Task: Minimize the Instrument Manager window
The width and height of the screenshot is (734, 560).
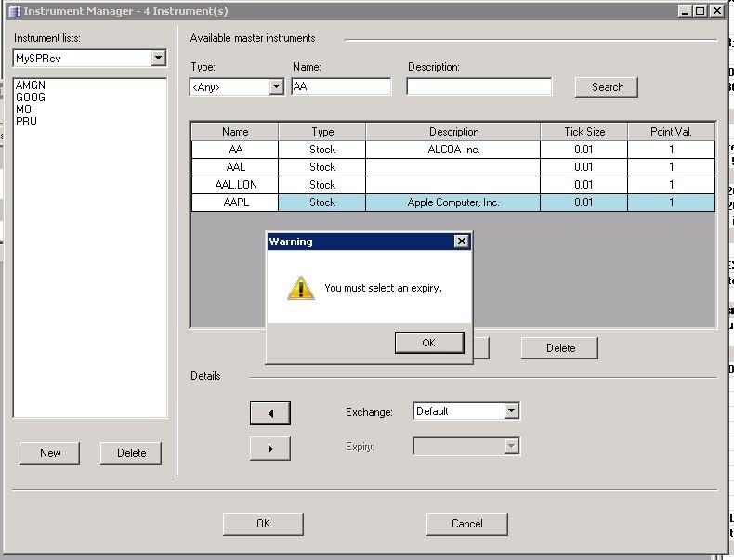Action: click(x=685, y=11)
